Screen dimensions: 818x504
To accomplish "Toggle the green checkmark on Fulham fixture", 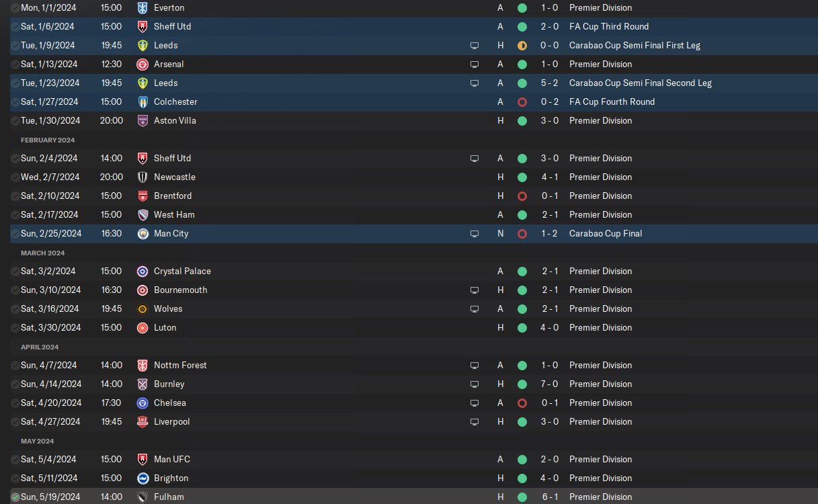I will 15,497.
